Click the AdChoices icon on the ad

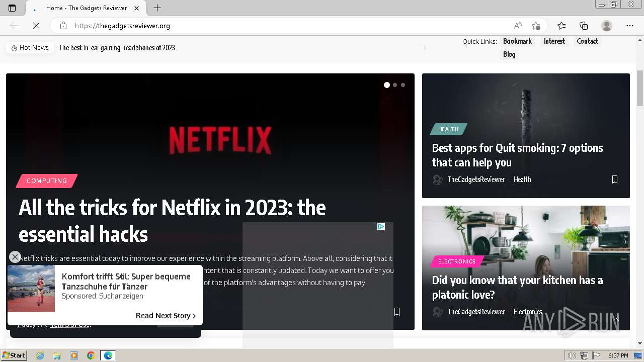(381, 227)
